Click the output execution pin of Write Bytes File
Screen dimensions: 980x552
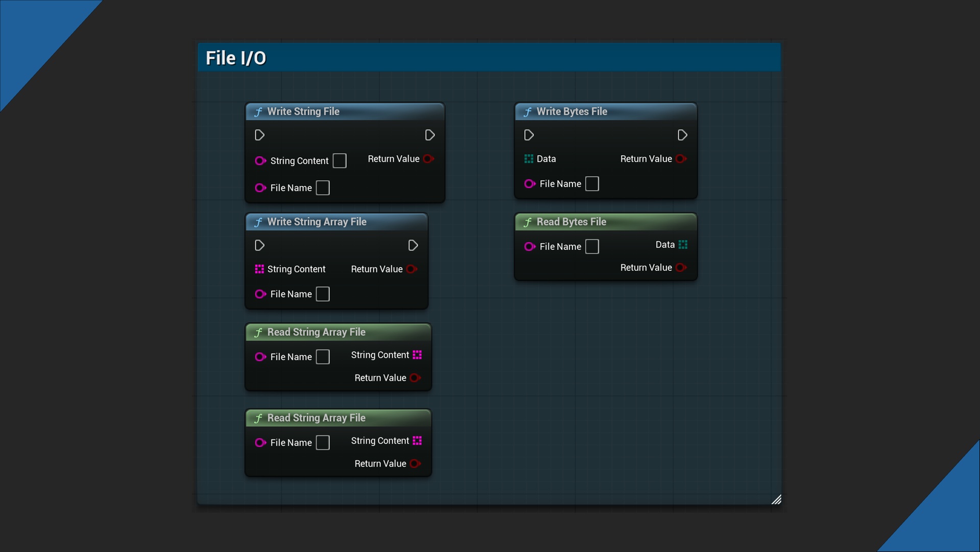coord(682,135)
